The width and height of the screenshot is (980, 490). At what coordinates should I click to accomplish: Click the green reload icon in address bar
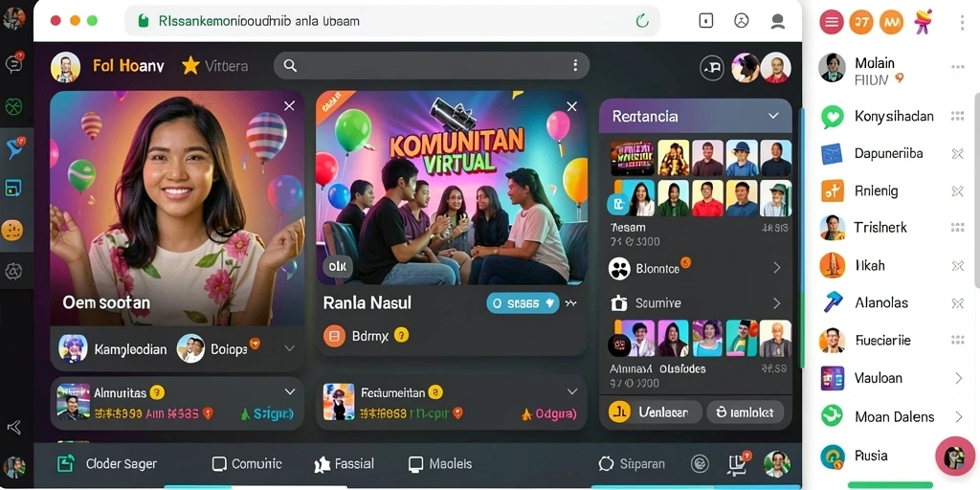642,21
